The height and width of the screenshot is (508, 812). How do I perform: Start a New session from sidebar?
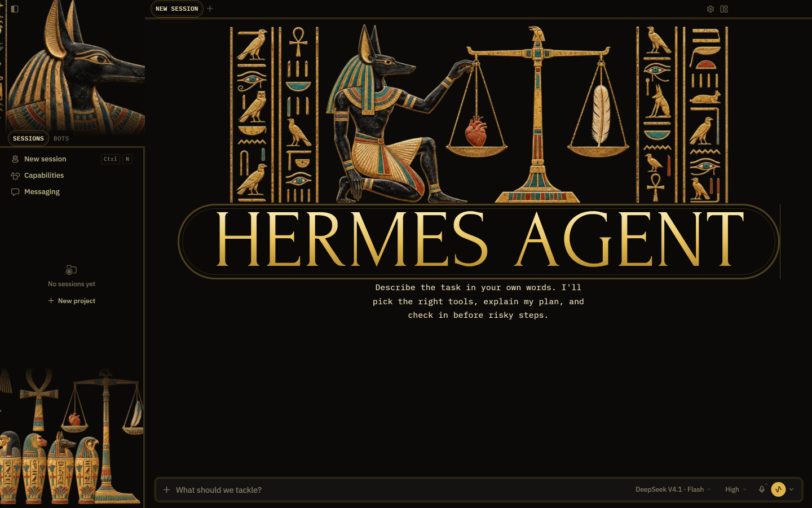pyautogui.click(x=72, y=159)
